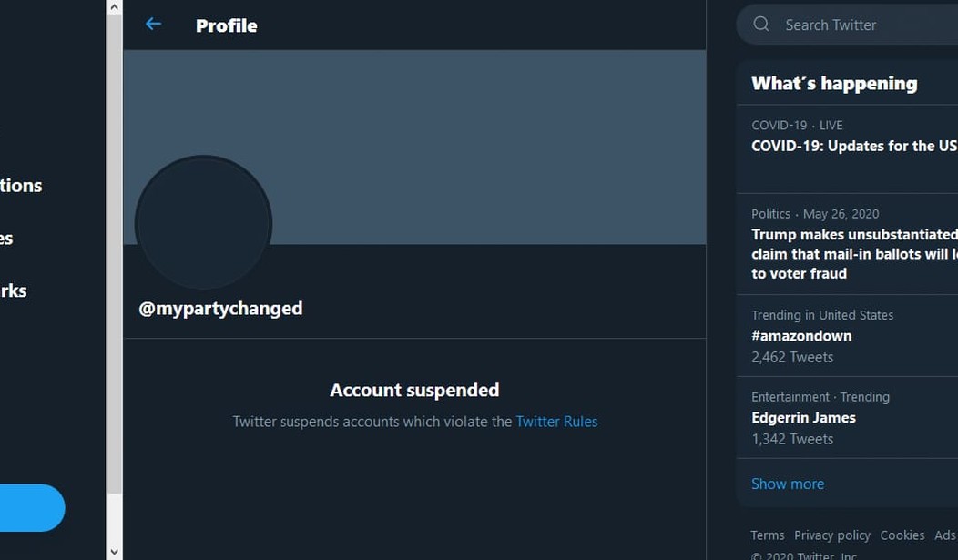Open the Privacy policy footer link

832,535
